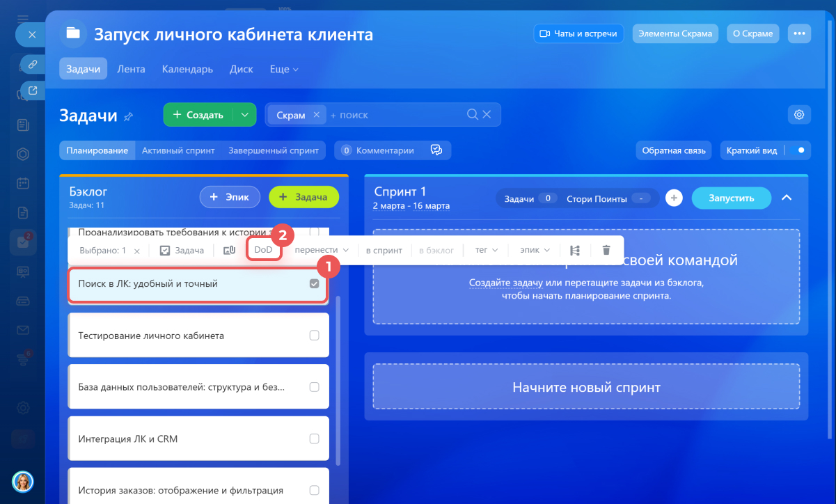Switch to the Задачи tab
Image resolution: width=836 pixels, height=504 pixels.
coord(84,69)
